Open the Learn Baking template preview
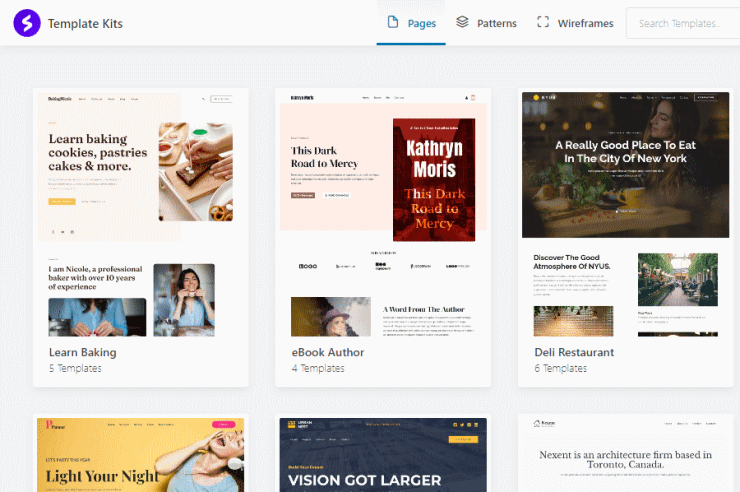 point(141,215)
